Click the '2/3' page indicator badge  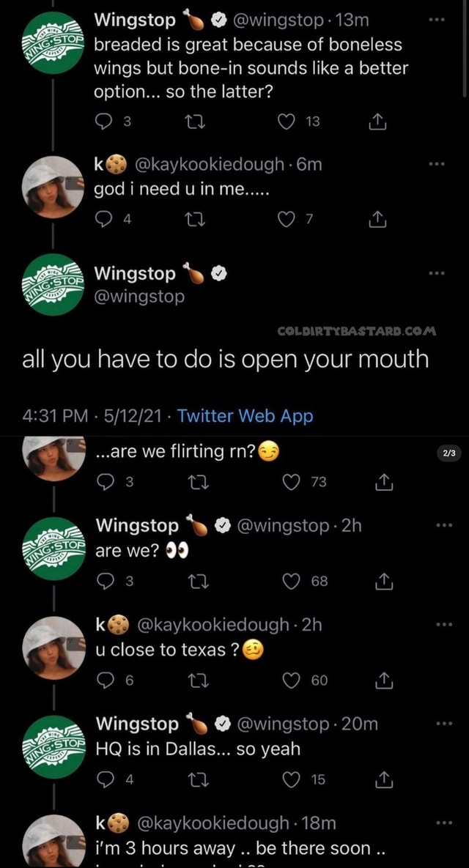[448, 453]
